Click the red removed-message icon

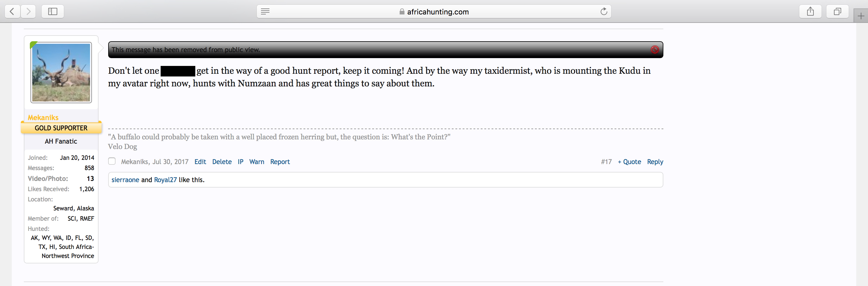(654, 50)
